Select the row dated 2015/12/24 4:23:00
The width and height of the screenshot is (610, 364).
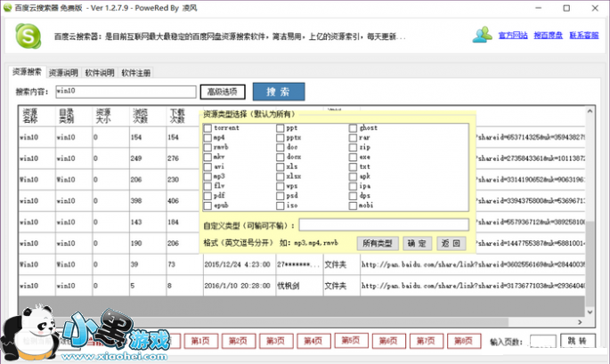302,264
